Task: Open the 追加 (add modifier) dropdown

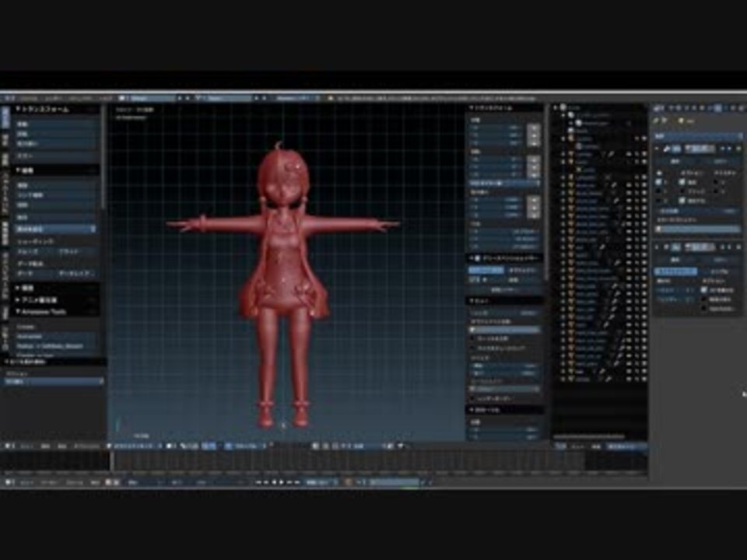Action: point(697,135)
